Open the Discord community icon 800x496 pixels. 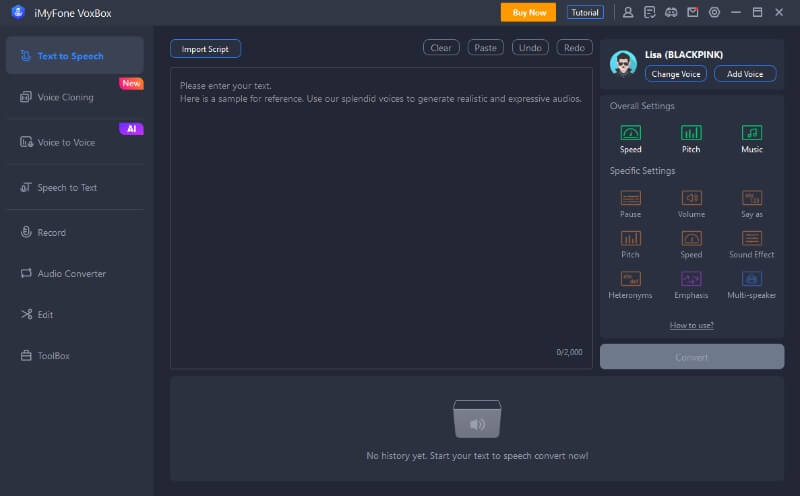pos(671,12)
